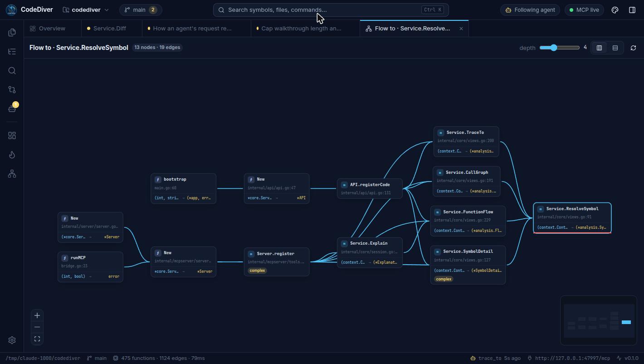Zoom out of the graph

[x=37, y=327]
